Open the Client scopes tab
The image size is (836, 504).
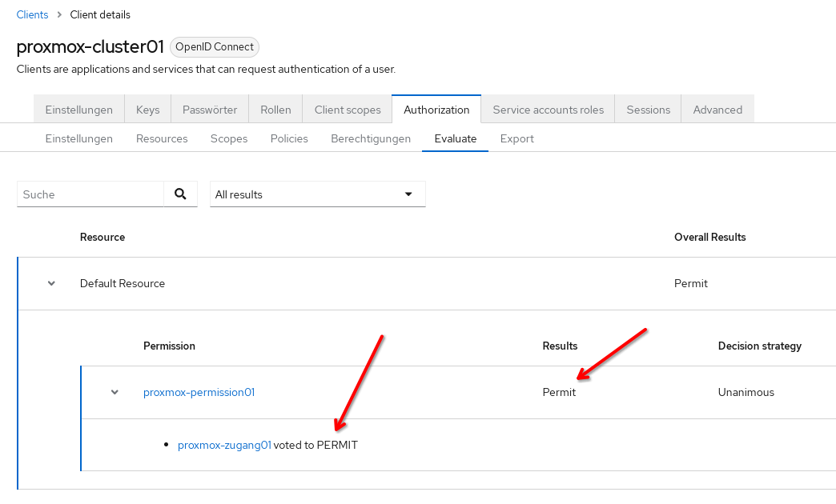(347, 110)
